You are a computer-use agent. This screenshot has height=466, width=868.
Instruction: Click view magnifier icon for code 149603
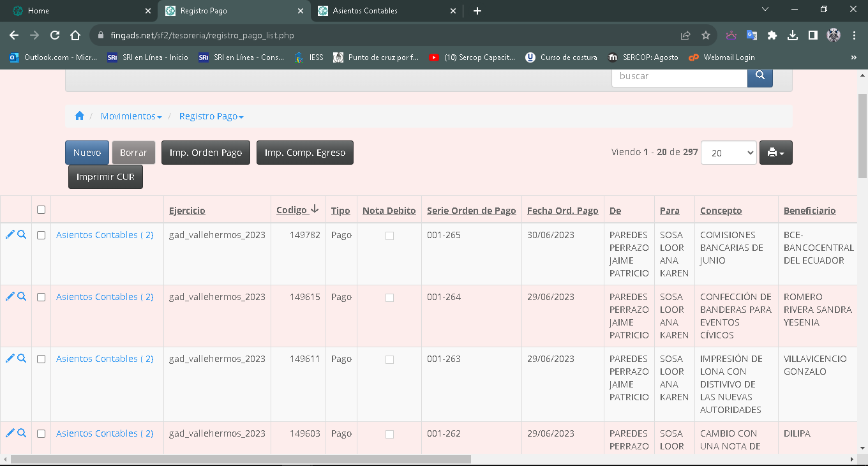click(x=22, y=433)
